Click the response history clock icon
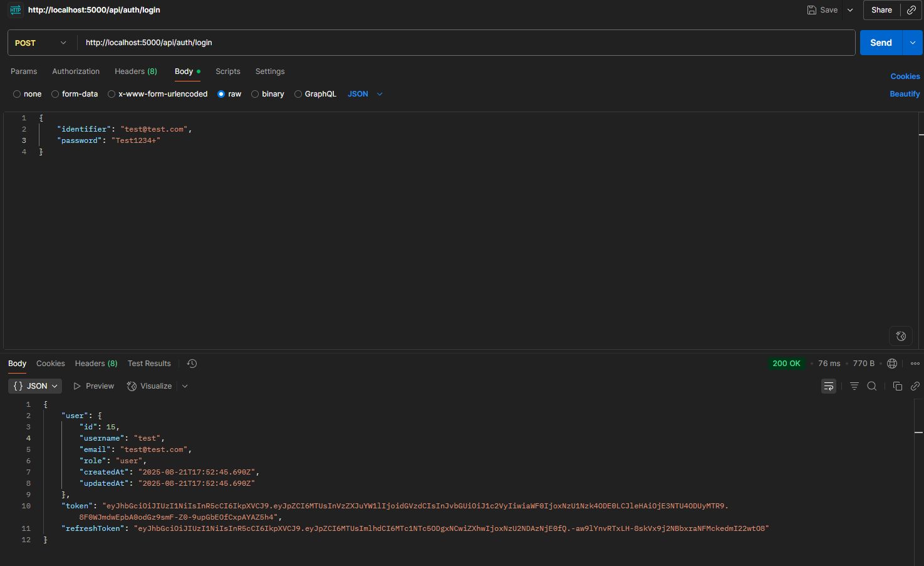924x566 pixels. 192,364
